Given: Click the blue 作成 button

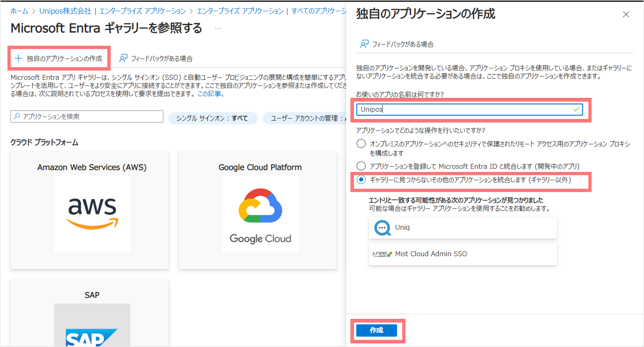Looking at the screenshot, I should [376, 330].
